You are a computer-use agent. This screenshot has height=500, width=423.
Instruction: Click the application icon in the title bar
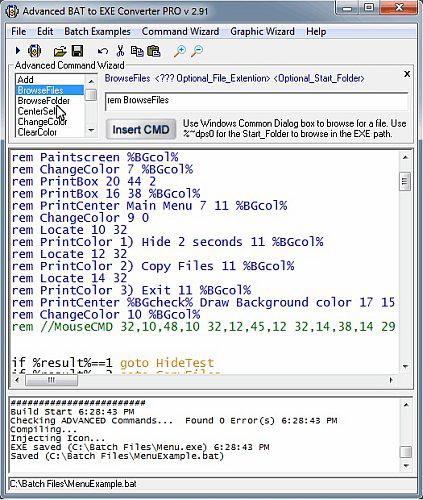12,11
